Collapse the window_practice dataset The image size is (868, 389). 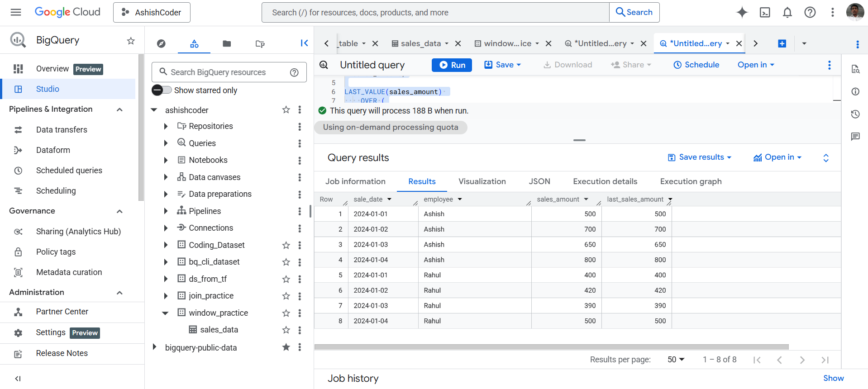click(166, 313)
